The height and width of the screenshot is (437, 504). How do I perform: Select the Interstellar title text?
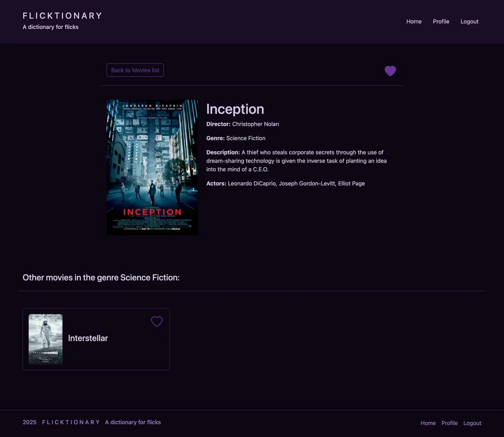click(x=88, y=338)
